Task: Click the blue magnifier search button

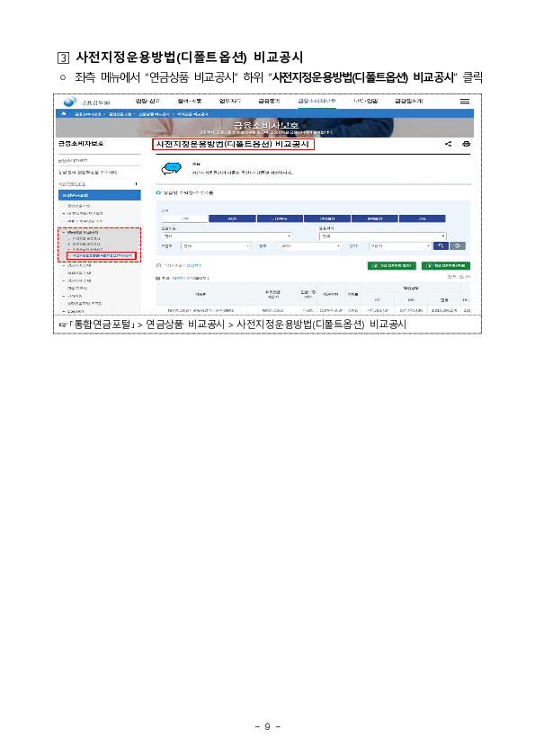Action: click(x=441, y=246)
